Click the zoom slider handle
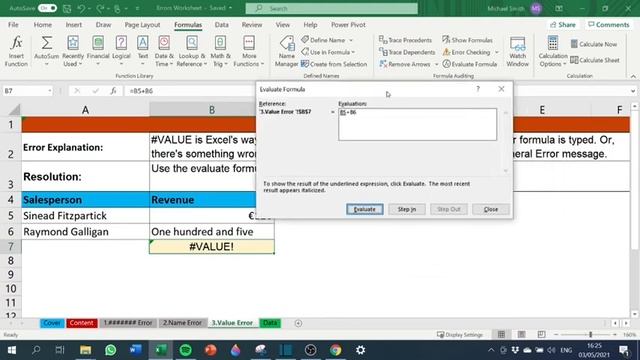The height and width of the screenshot is (360, 640). [590, 335]
